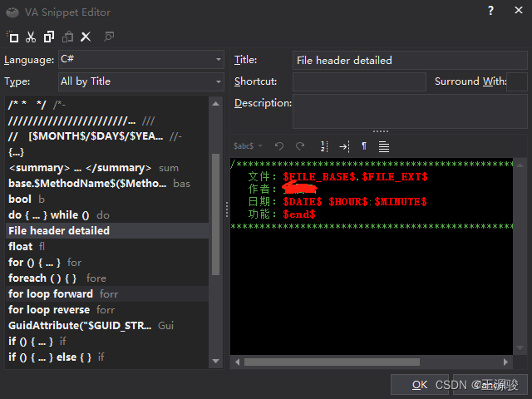
Task: Click the Cut scissors icon
Action: tap(31, 37)
